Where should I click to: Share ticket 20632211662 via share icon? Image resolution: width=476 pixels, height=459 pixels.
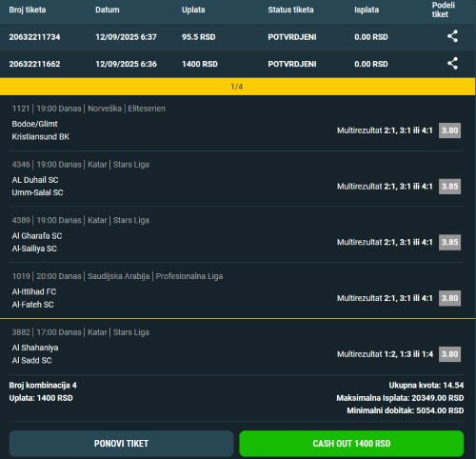(x=452, y=64)
